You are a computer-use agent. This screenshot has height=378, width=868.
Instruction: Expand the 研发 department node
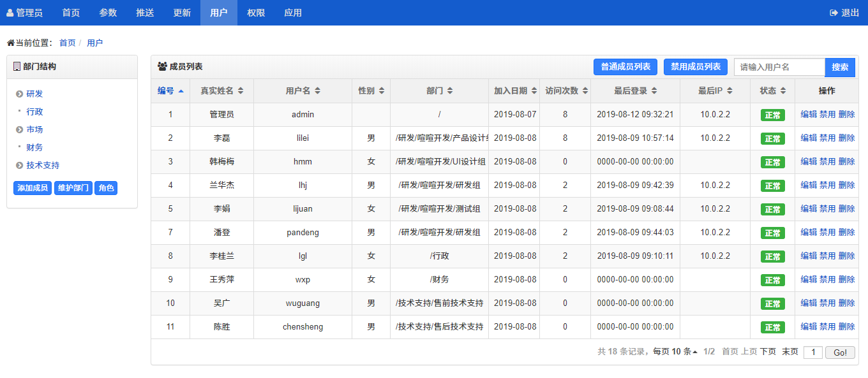pyautogui.click(x=20, y=94)
